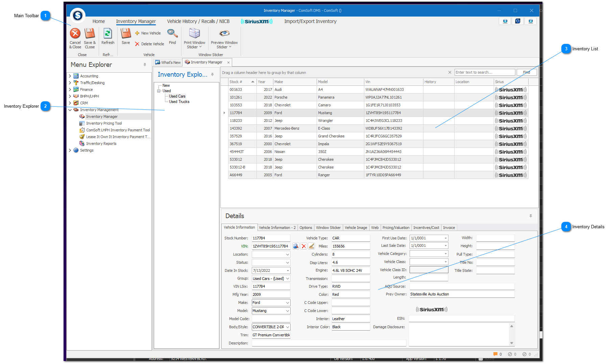The width and height of the screenshot is (610, 364).
Task: Open the Status dropdown
Action: click(x=288, y=263)
